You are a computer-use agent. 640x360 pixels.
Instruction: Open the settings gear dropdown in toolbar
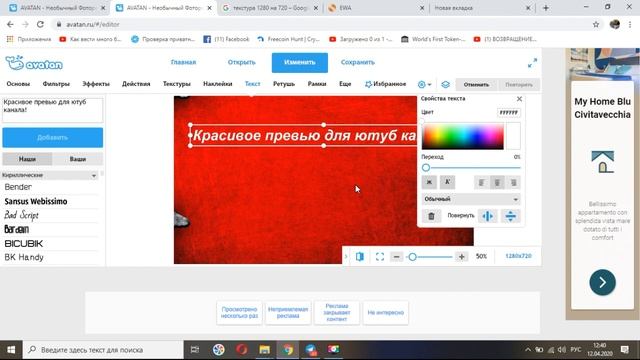[424, 84]
